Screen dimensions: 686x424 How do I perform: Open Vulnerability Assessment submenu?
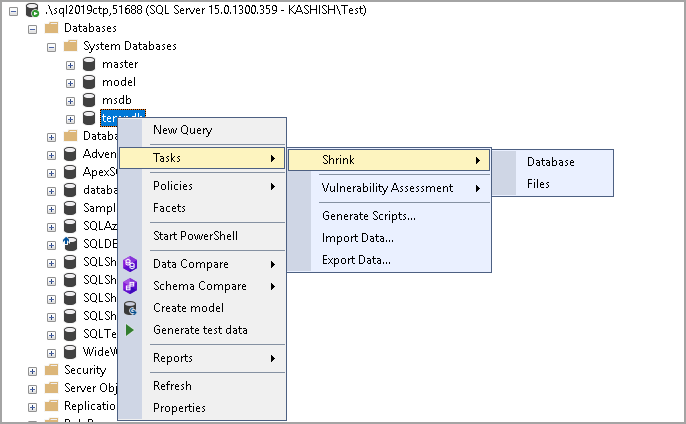(x=387, y=188)
